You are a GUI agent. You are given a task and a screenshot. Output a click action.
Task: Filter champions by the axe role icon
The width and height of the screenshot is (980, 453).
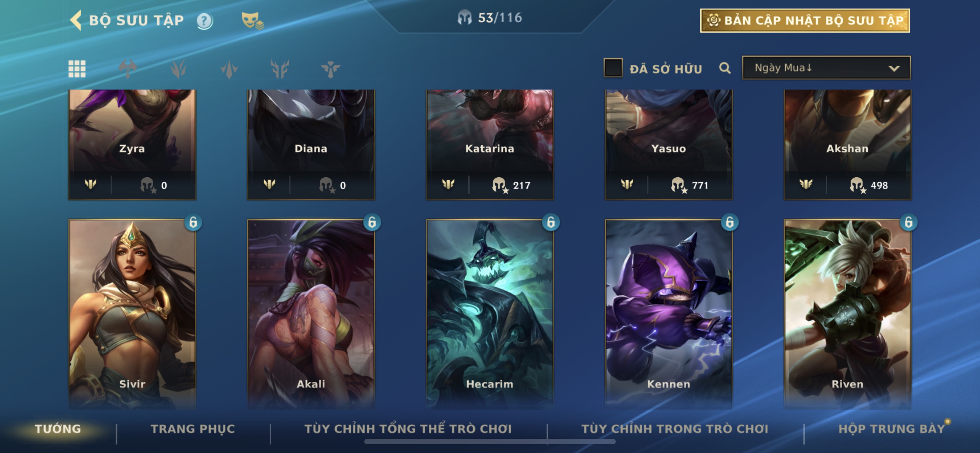click(128, 69)
